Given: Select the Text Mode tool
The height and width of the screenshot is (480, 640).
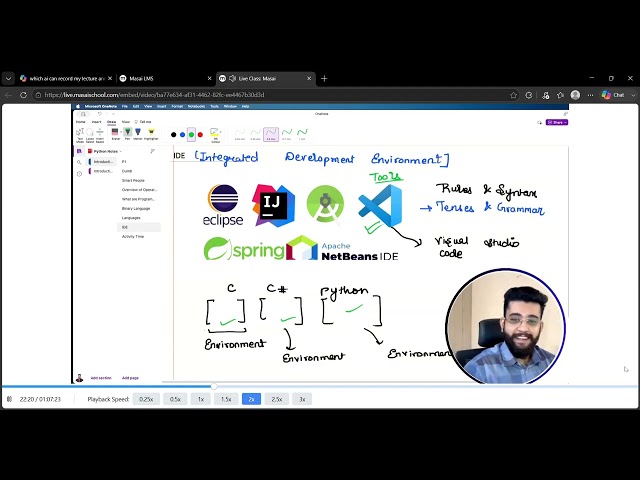Looking at the screenshot, I should point(80,134).
